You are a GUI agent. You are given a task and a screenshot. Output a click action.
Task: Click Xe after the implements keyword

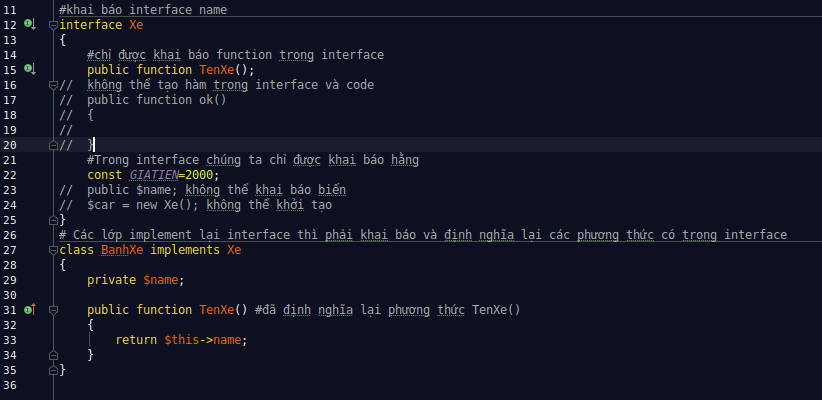(x=234, y=250)
